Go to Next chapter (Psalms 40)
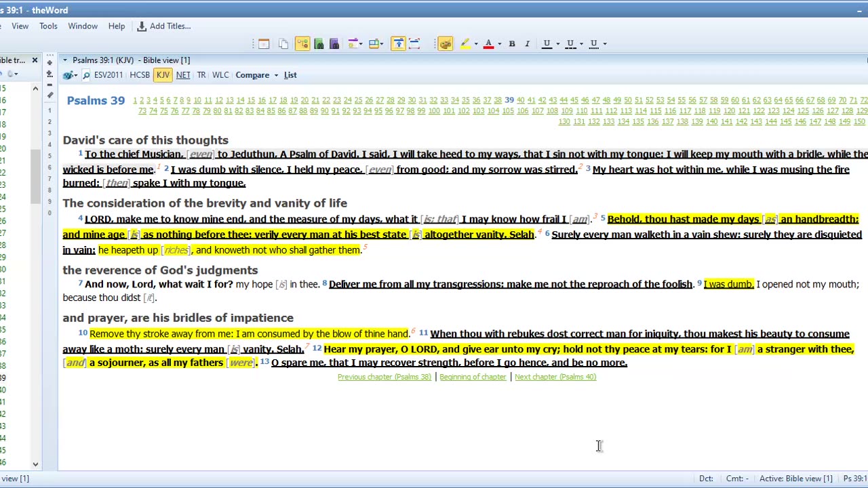868x488 pixels. [555, 377]
